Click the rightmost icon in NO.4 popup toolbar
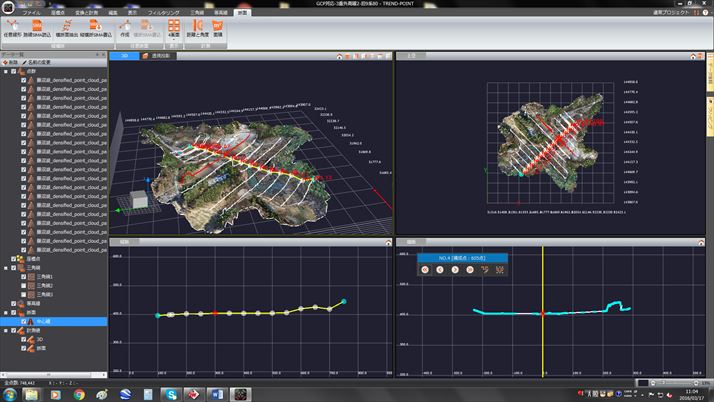 click(x=500, y=270)
